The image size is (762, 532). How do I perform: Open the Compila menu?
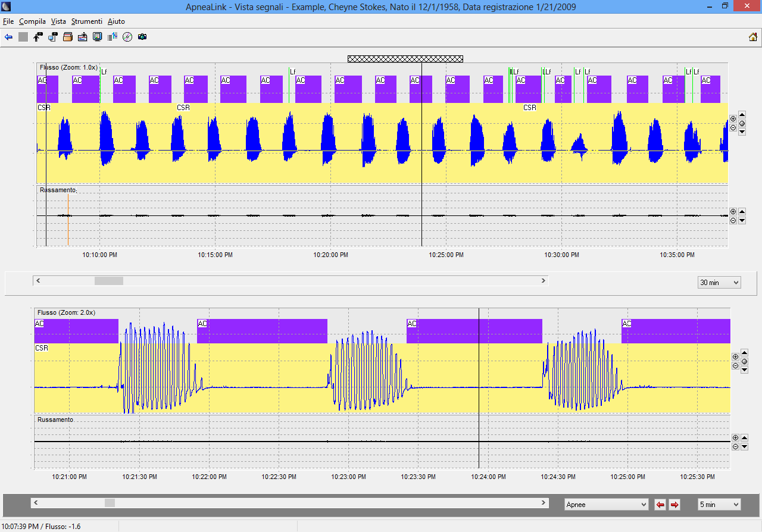click(32, 21)
